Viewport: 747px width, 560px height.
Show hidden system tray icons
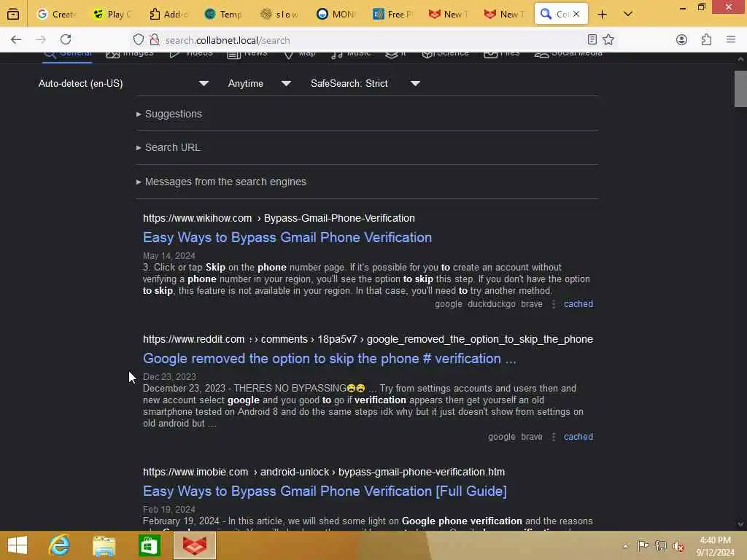pyautogui.click(x=625, y=545)
